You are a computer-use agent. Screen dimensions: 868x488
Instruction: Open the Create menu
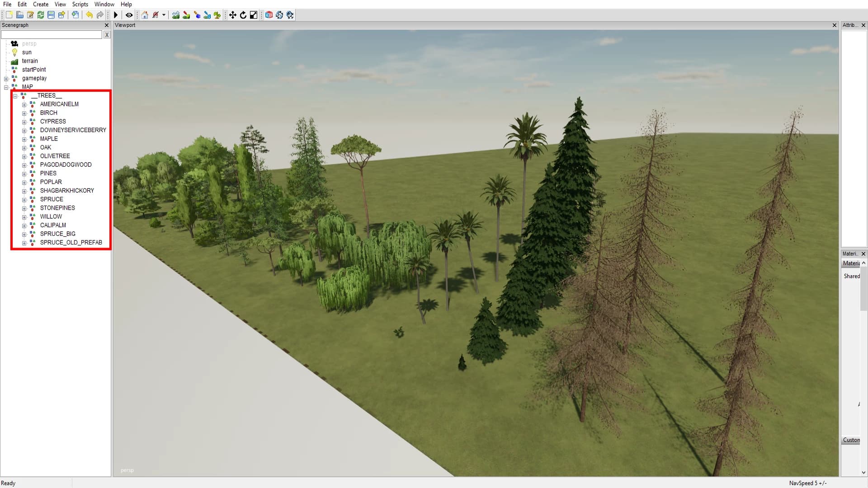[x=41, y=4]
